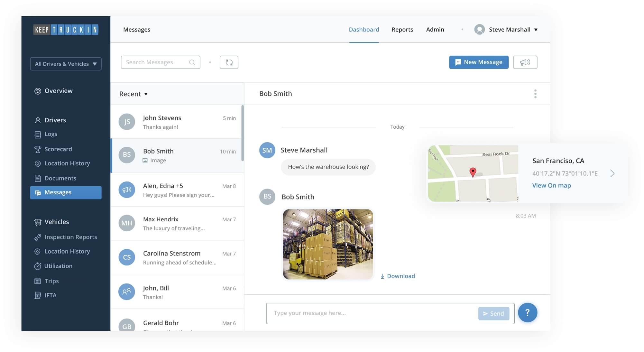Go to the IFTA section

click(x=50, y=295)
